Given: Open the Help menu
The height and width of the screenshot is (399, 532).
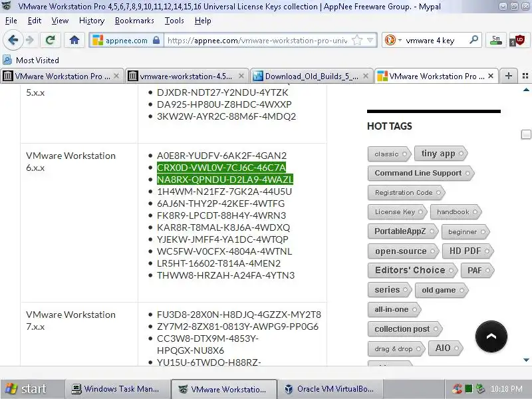Looking at the screenshot, I should pos(203,21).
